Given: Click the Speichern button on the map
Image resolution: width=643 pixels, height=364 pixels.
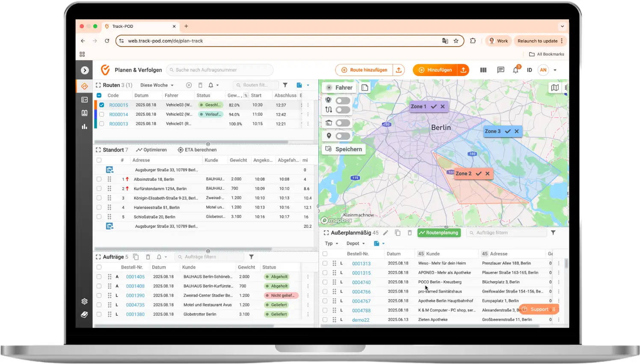Looking at the screenshot, I should (344, 149).
